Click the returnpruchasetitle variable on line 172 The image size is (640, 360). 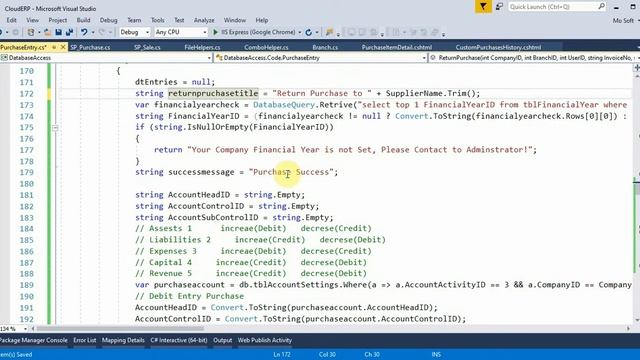213,93
